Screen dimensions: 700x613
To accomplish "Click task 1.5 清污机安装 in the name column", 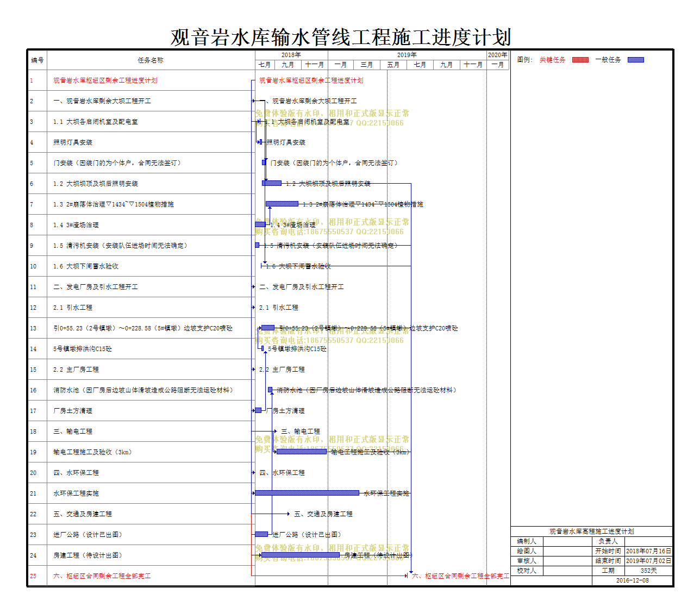I will pyautogui.click(x=120, y=246).
